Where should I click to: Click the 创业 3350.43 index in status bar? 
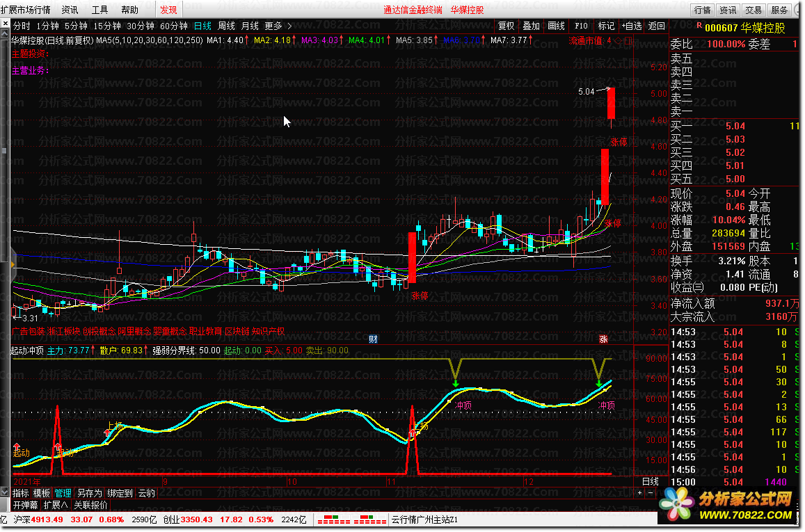(x=188, y=519)
